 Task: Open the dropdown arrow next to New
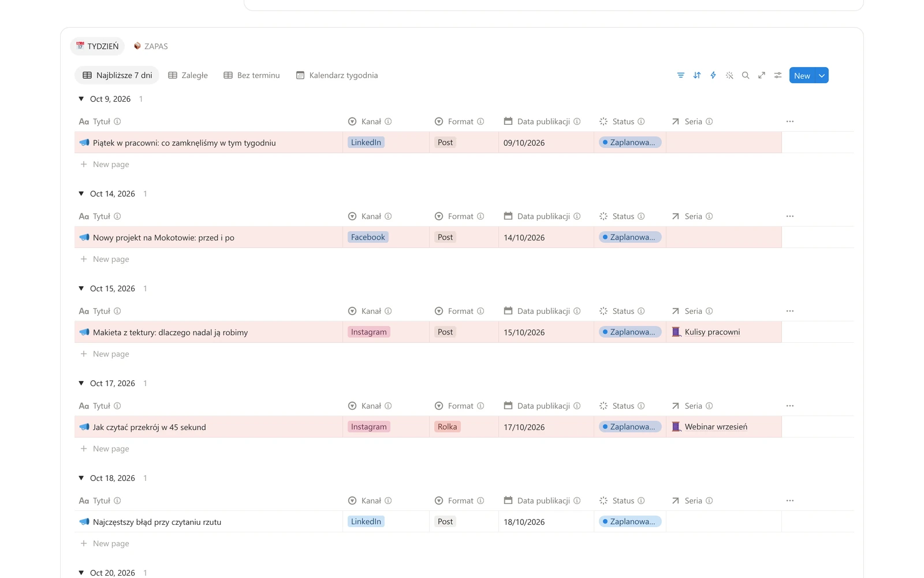tap(822, 76)
